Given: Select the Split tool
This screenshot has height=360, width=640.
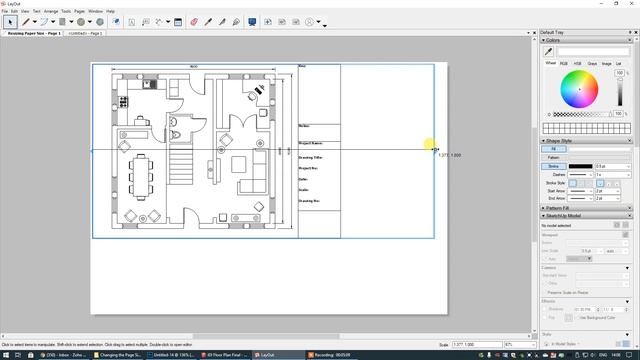Looking at the screenshot, I should coord(222,22).
